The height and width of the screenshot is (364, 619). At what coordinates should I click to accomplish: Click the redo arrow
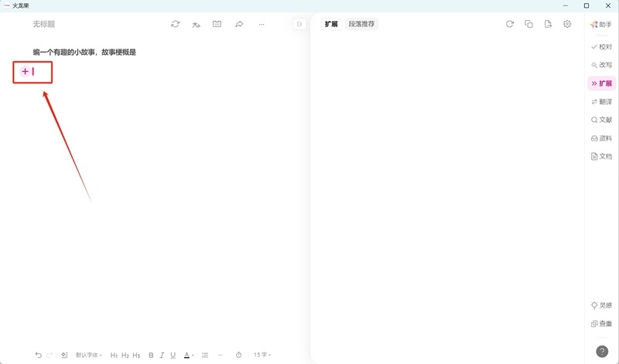(x=50, y=355)
